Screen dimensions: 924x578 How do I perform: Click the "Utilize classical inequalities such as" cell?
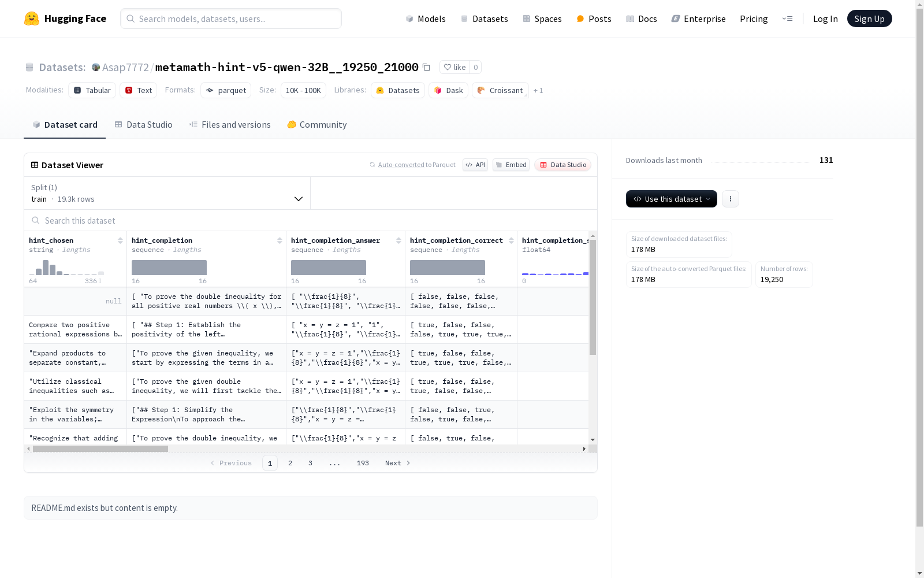coord(75,386)
